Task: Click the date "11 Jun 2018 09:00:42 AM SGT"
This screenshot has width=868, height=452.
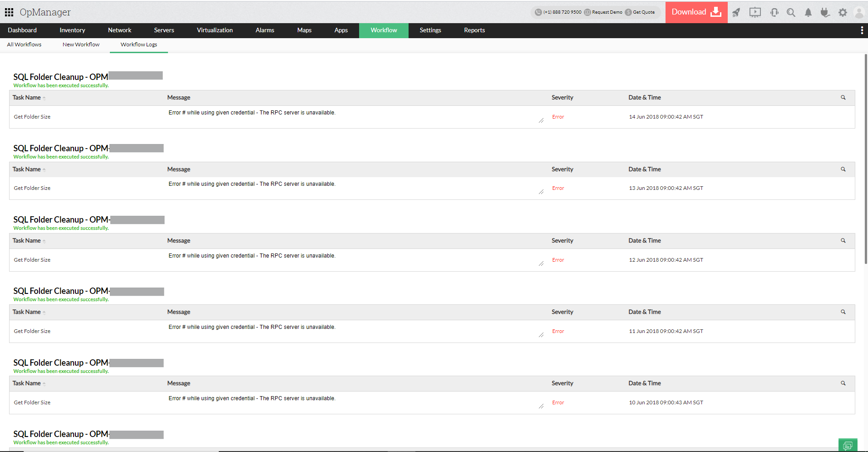Action: [666, 331]
